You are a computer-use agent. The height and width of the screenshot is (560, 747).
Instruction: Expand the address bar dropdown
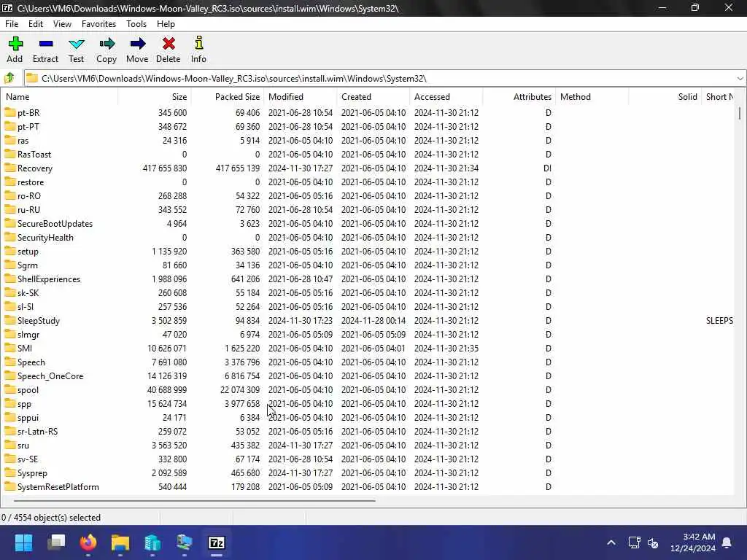740,79
